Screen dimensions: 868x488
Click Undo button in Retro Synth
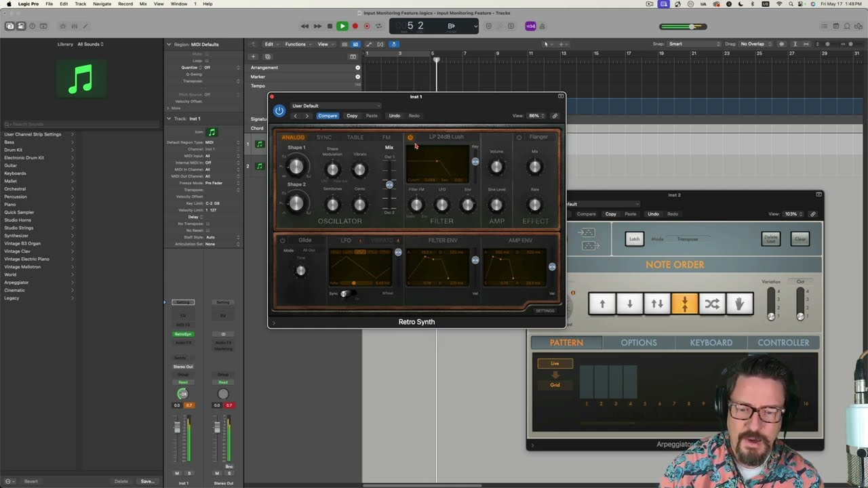(394, 116)
